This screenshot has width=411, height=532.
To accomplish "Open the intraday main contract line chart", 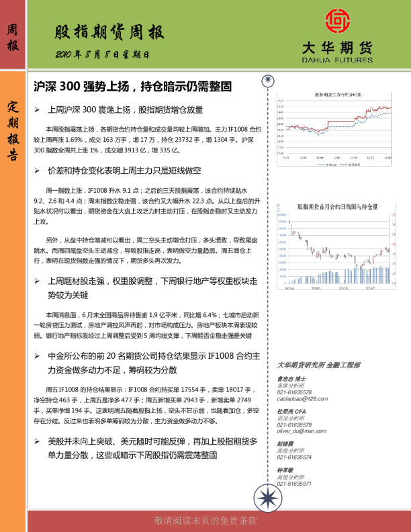I will [334, 129].
